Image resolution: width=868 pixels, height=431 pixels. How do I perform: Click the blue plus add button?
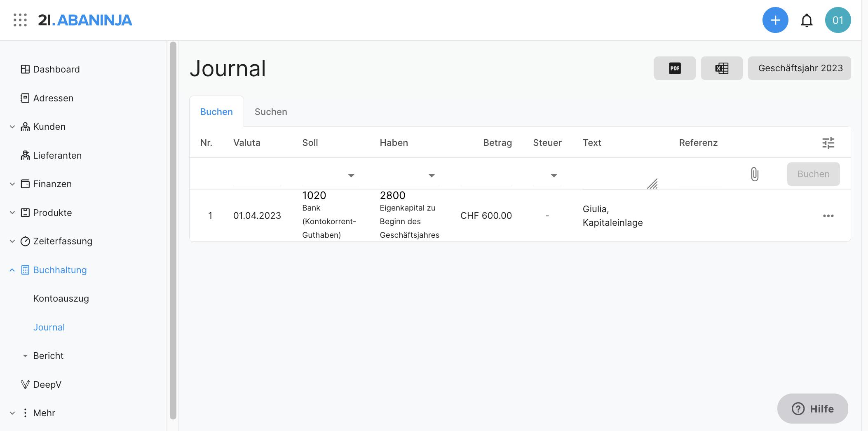775,20
